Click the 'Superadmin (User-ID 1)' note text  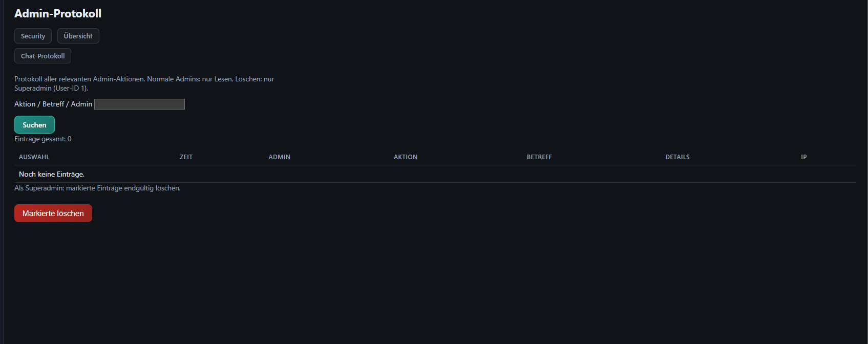[x=51, y=88]
